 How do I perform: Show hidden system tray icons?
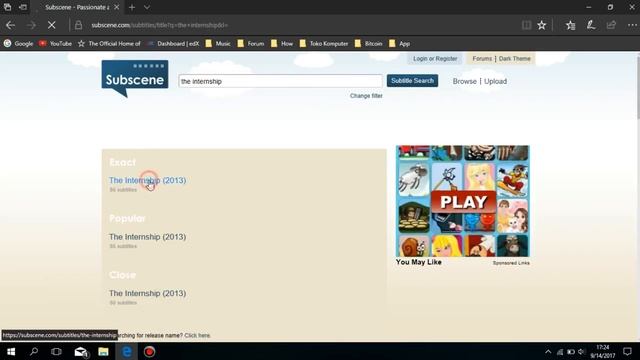pos(548,351)
